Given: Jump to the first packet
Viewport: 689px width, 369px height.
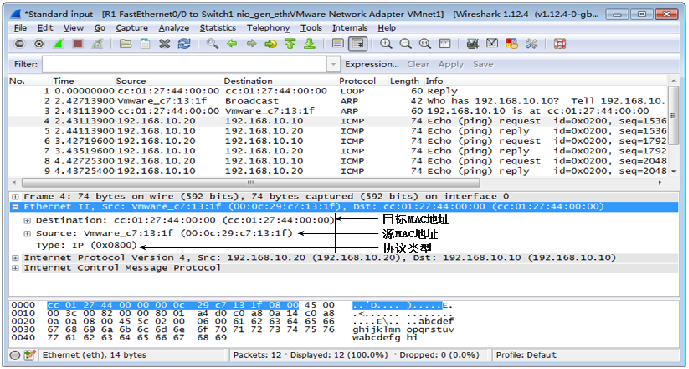Looking at the screenshot, I should point(290,43).
